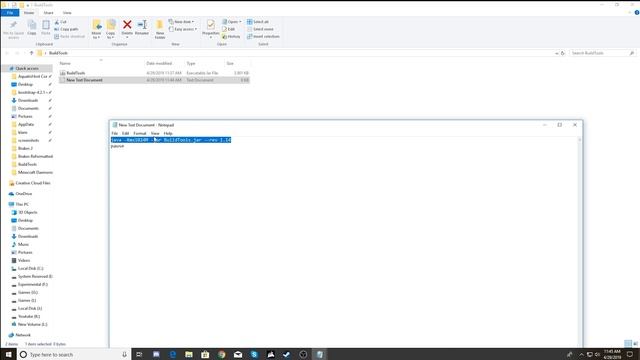Select the BuildTools jar file row

[x=154, y=73]
